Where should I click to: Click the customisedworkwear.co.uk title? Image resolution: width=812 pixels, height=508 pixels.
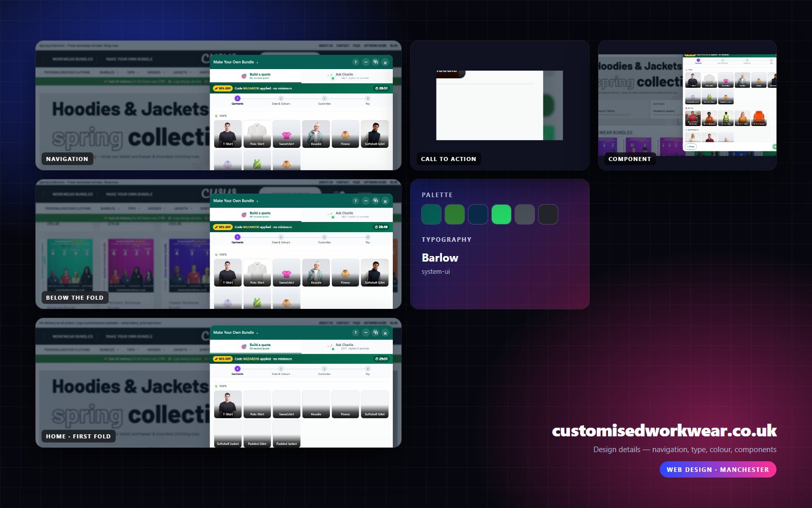pyautogui.click(x=664, y=431)
